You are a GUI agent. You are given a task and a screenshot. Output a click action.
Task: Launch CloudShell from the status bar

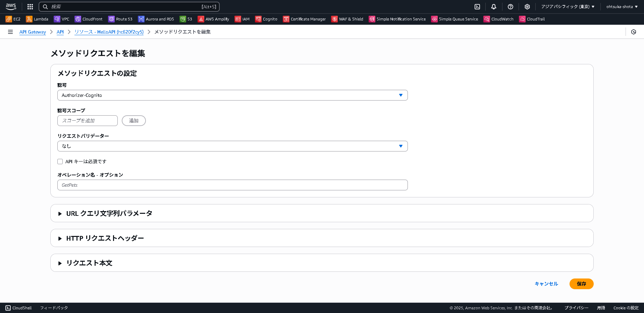(18, 308)
